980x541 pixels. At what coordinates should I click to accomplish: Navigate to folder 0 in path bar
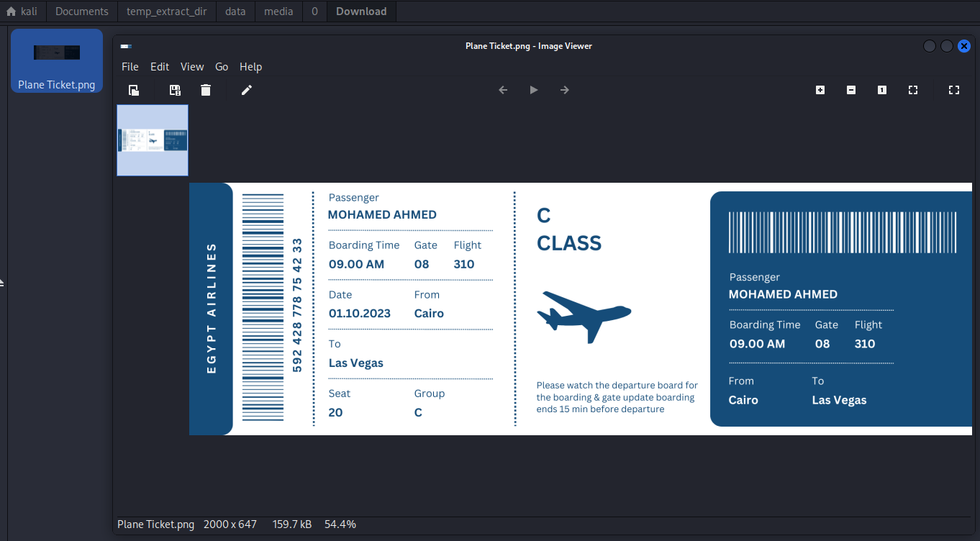tap(314, 12)
